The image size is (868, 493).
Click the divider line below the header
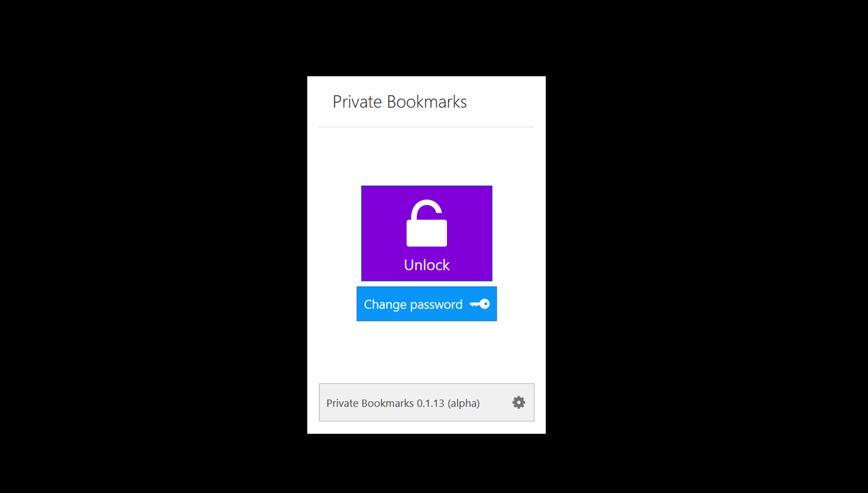(427, 127)
